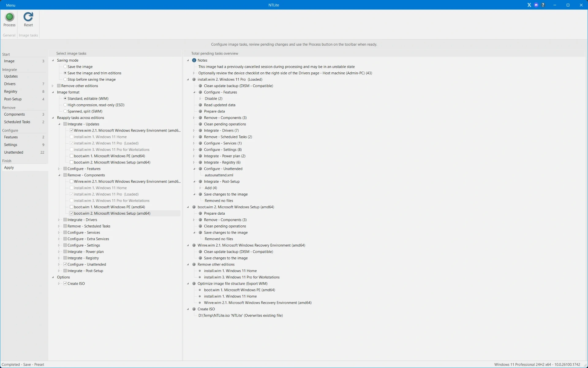The image size is (588, 368).
Task: Select the 'Removed no files' row under boot.wim
Action: coord(219,239)
